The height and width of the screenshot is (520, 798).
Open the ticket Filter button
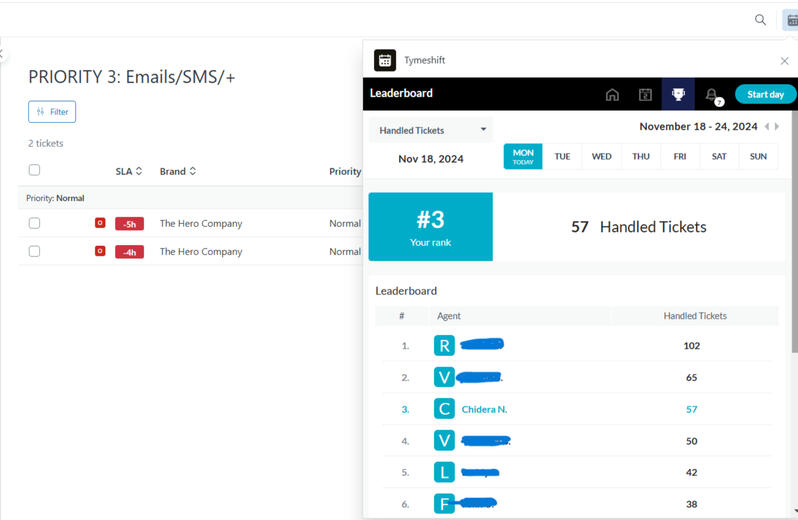[x=52, y=112]
